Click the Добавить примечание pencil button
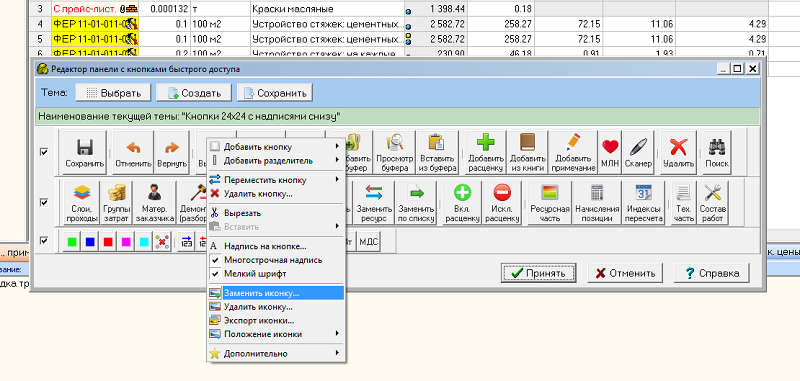Image resolution: width=800 pixels, height=381 pixels. pyautogui.click(x=574, y=152)
